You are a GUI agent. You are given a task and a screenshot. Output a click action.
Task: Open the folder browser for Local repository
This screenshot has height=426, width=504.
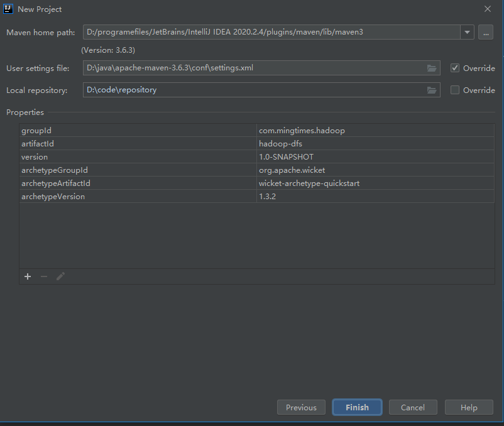(x=431, y=90)
